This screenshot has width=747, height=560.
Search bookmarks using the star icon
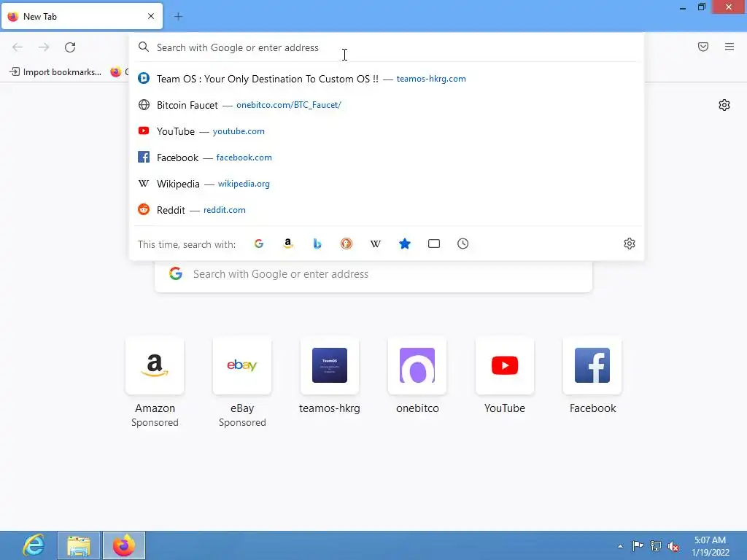pos(404,244)
